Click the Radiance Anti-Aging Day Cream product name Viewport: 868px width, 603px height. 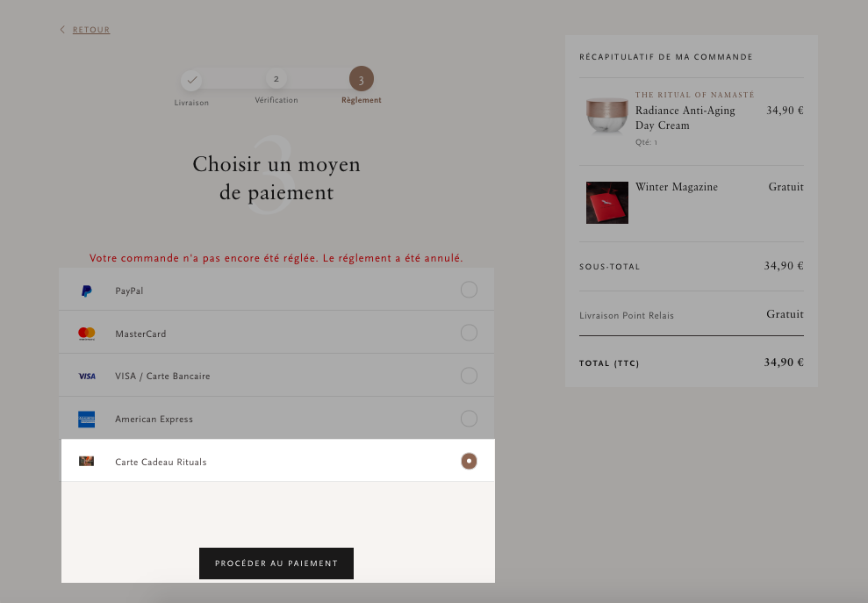(x=685, y=118)
